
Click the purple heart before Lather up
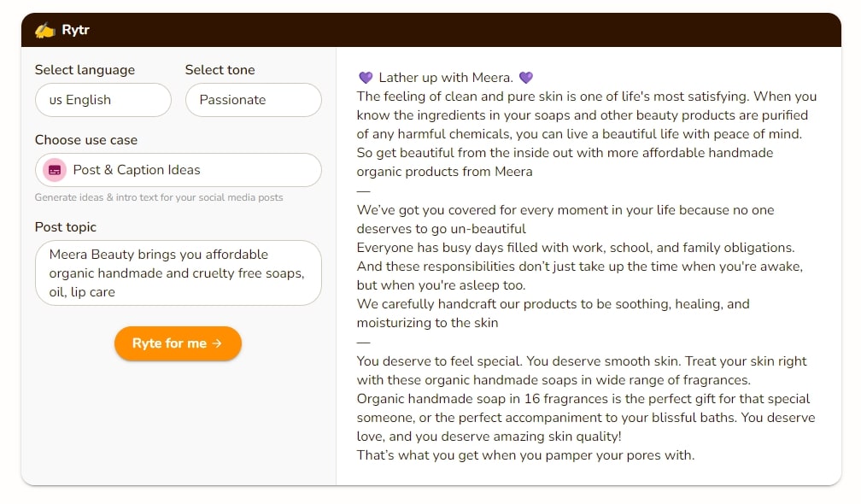click(366, 78)
